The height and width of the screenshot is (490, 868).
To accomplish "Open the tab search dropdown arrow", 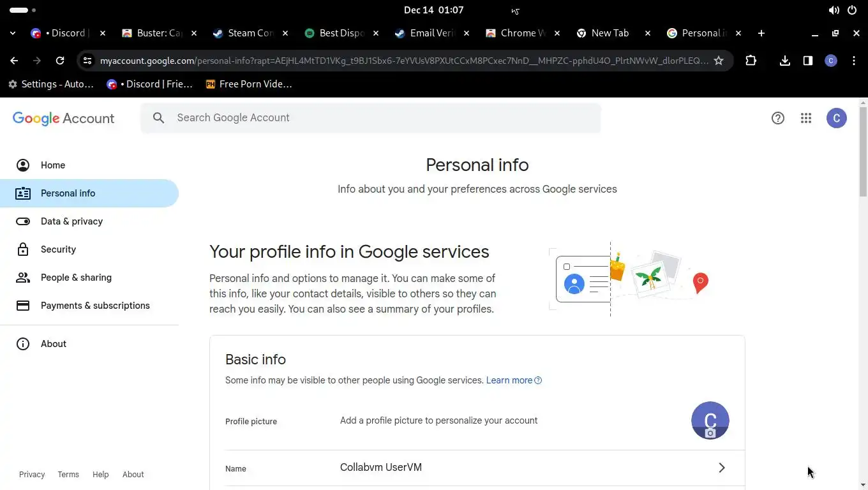I will point(13,33).
